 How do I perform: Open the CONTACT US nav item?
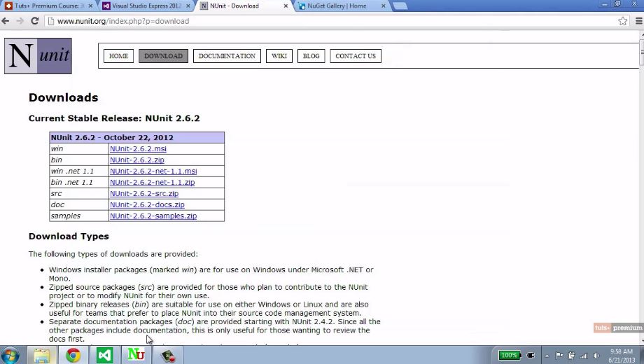356,56
